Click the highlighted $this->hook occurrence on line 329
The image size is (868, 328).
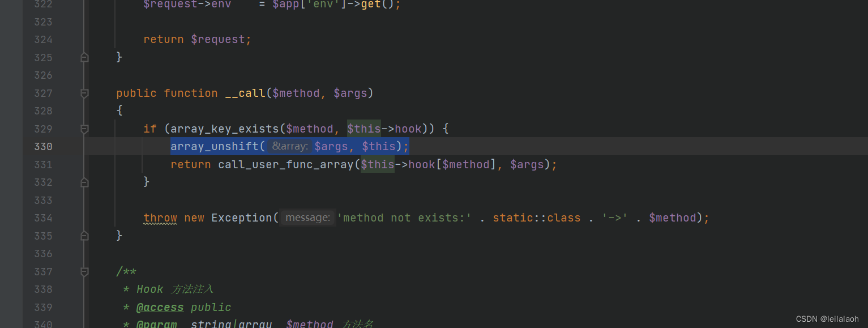(385, 129)
